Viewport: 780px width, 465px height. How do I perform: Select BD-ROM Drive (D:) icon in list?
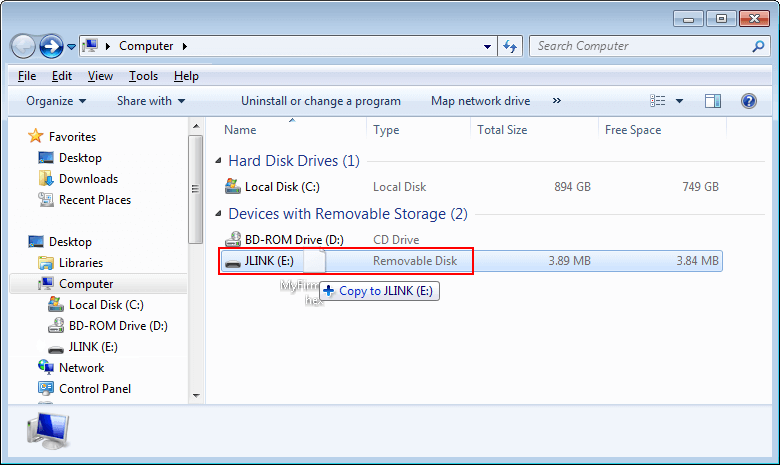(x=232, y=239)
